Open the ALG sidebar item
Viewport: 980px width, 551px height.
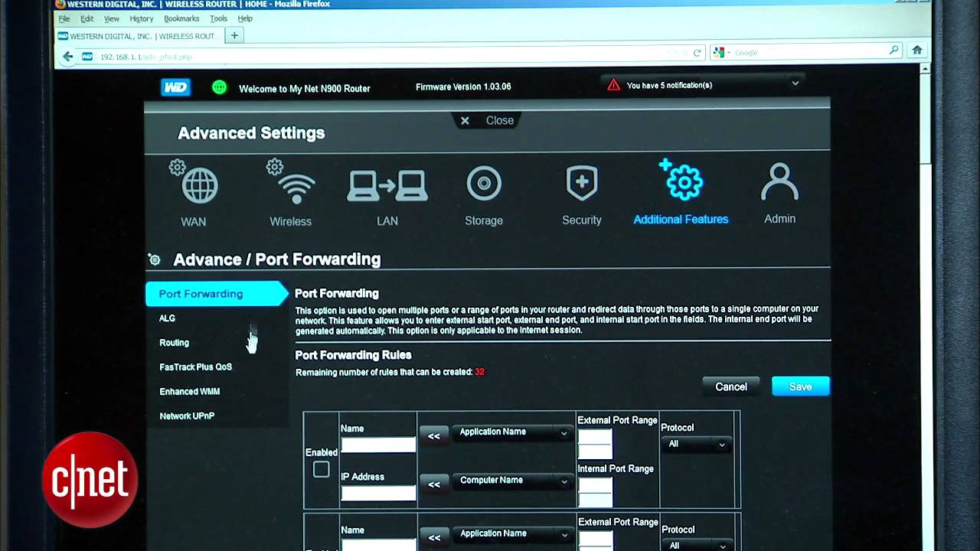(x=167, y=318)
